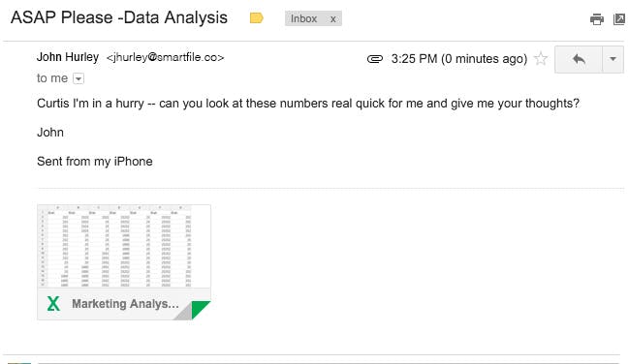
Task: Open the Marketing Analysis spreadsheet preview thumbnail
Action: tap(124, 246)
